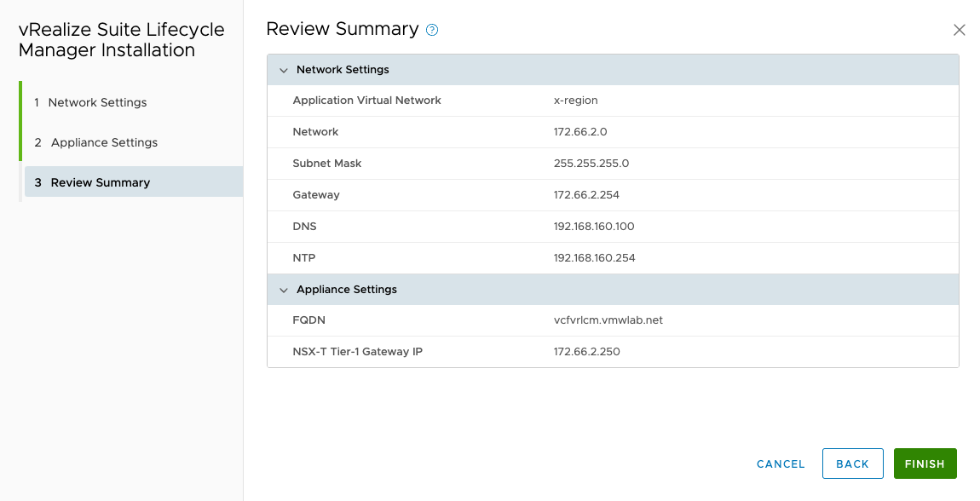Click the Gateway label
The width and height of the screenshot is (980, 501).
point(316,195)
